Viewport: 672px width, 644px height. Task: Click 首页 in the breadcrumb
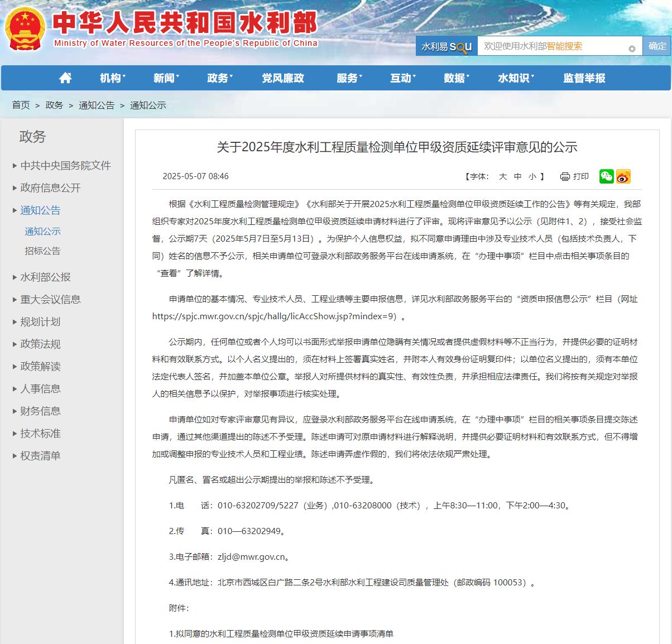21,105
